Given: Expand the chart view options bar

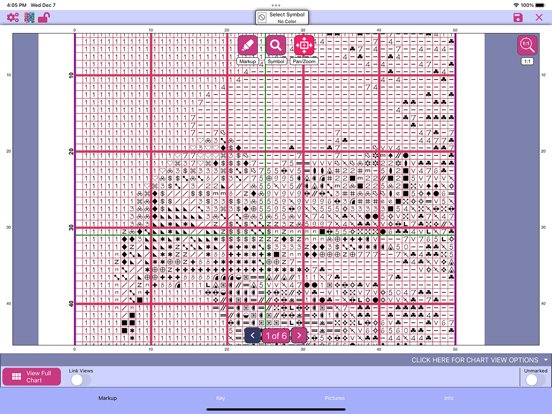Looking at the screenshot, I should pos(276,360).
